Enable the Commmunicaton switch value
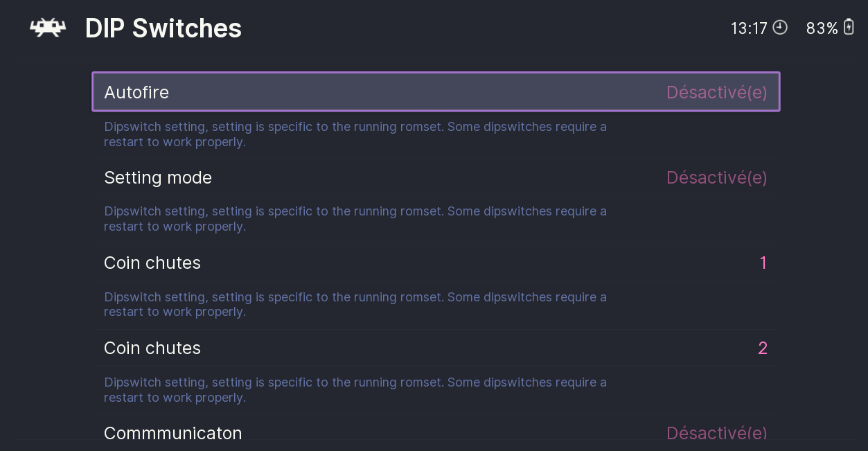The height and width of the screenshot is (451, 868). [716, 434]
